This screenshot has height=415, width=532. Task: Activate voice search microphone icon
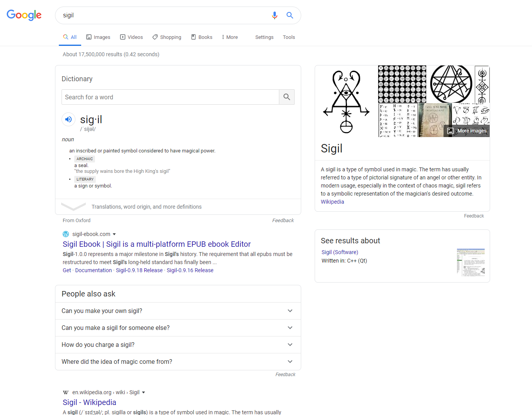click(274, 15)
